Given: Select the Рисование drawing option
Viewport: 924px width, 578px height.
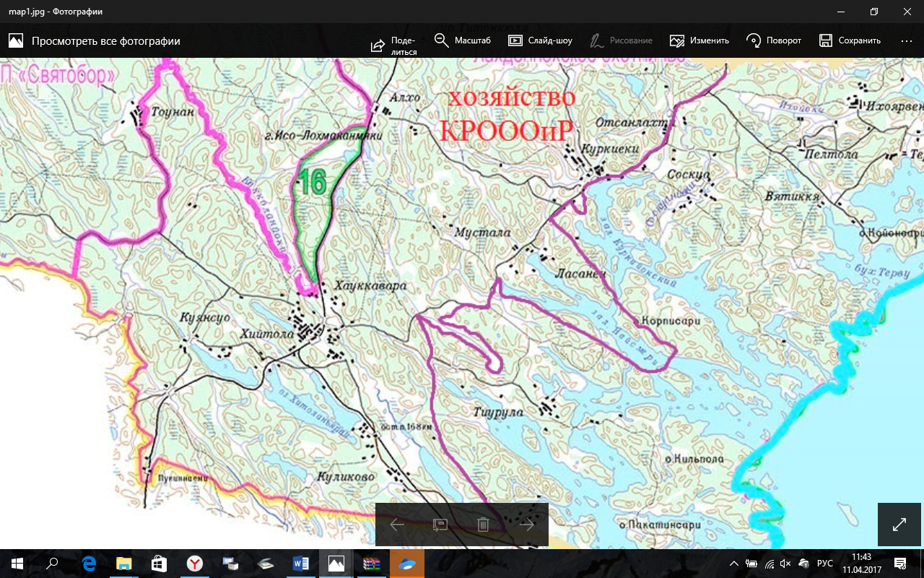Looking at the screenshot, I should tap(621, 40).
